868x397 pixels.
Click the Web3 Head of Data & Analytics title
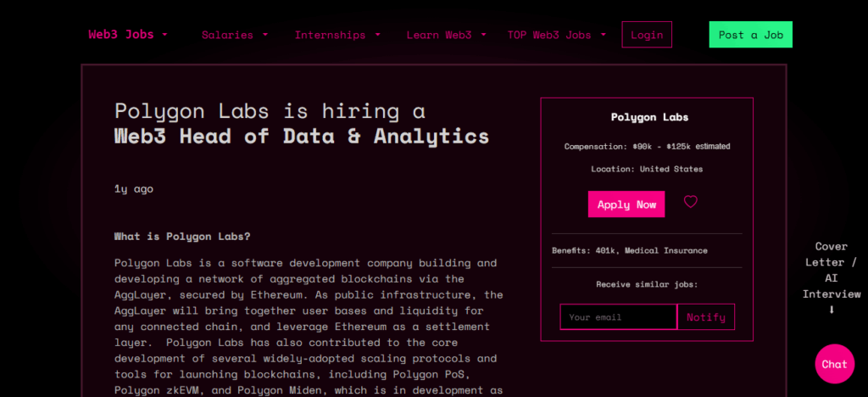302,137
